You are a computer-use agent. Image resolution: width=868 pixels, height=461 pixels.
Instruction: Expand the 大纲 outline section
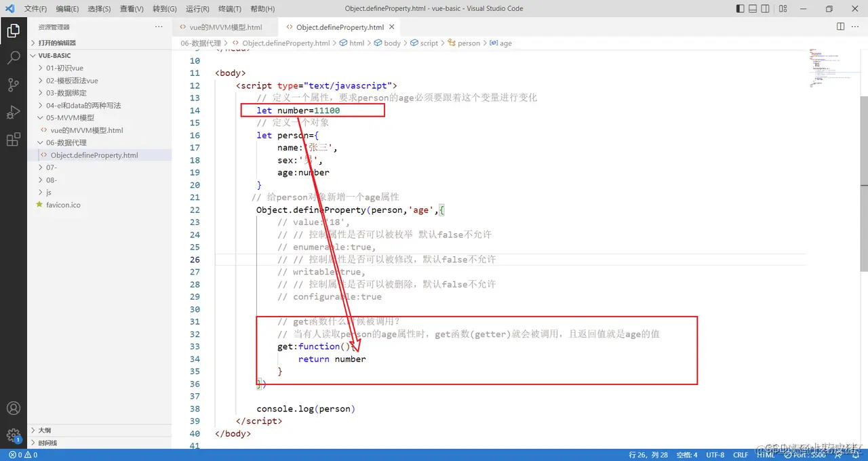click(x=100, y=430)
